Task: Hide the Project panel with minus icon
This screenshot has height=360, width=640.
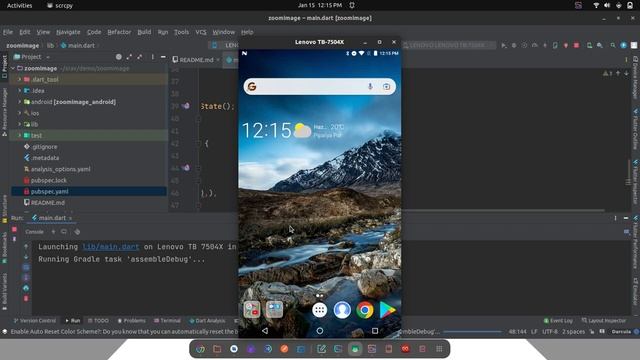Action: [163, 57]
